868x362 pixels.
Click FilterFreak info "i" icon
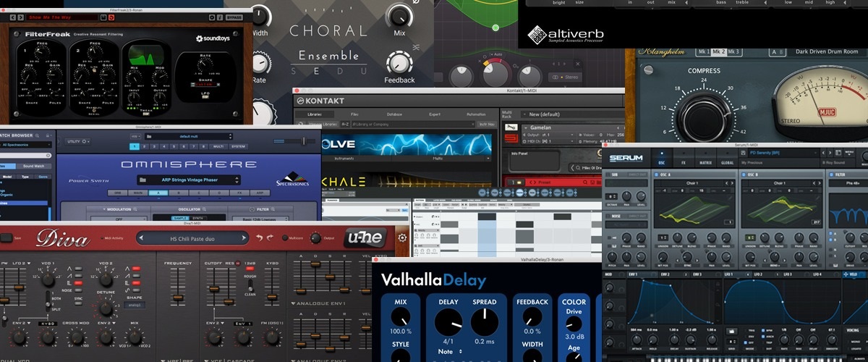click(220, 17)
